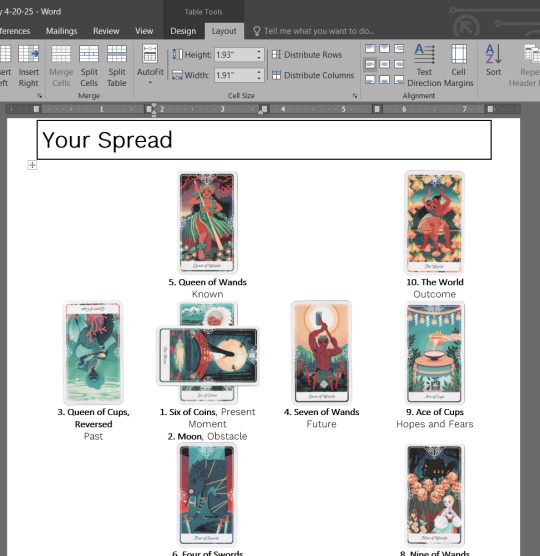Switch to the Mailings tab
Viewport: 540px width, 556px height.
click(x=61, y=31)
